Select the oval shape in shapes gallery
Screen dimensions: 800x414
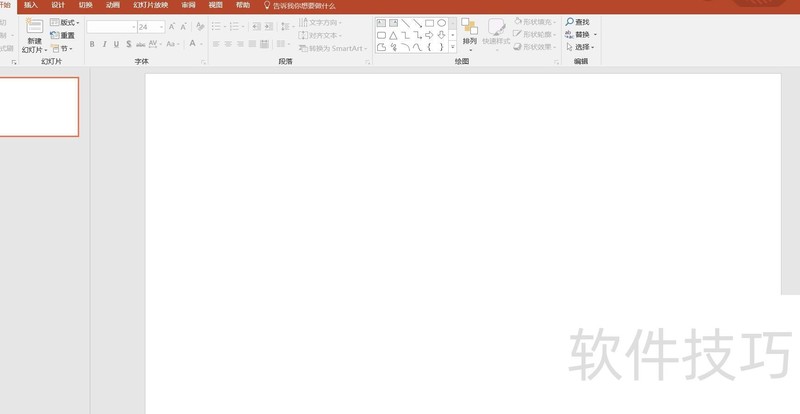pyautogui.click(x=441, y=22)
